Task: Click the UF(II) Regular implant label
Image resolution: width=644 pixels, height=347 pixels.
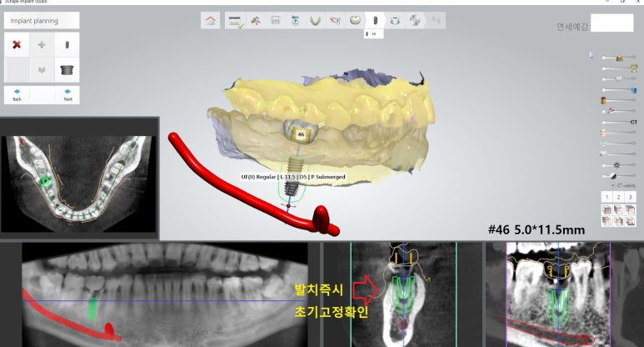Action: point(292,177)
